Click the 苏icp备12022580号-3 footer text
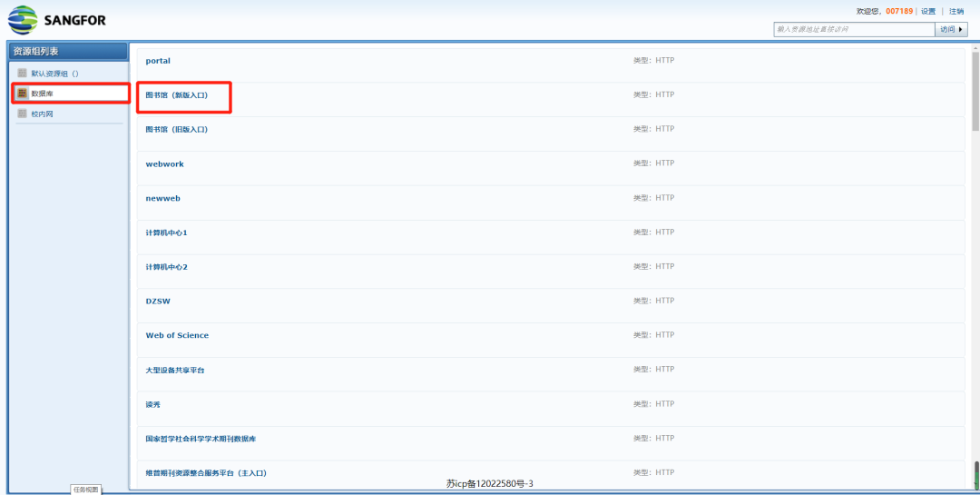980x495 pixels. pos(489,484)
